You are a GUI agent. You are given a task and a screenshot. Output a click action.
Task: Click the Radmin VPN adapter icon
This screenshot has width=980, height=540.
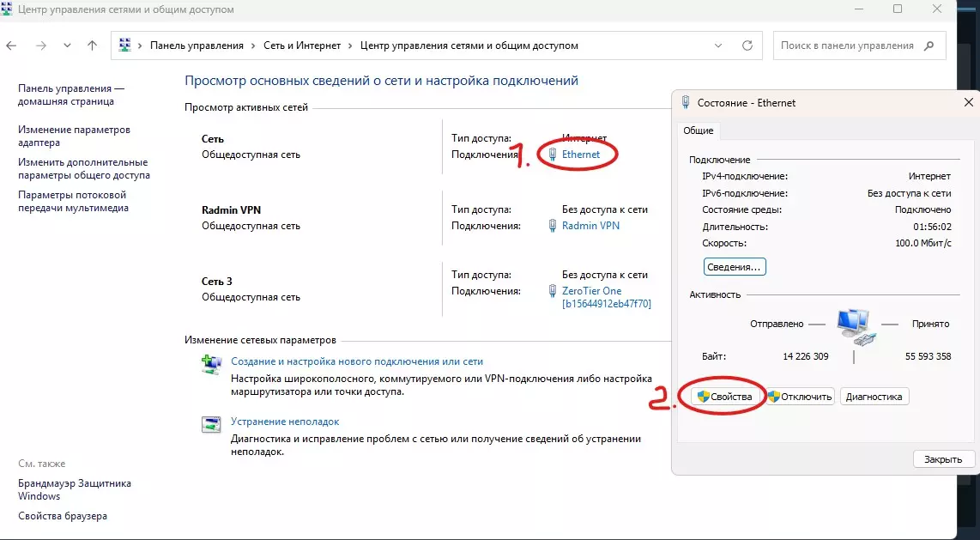tap(553, 226)
